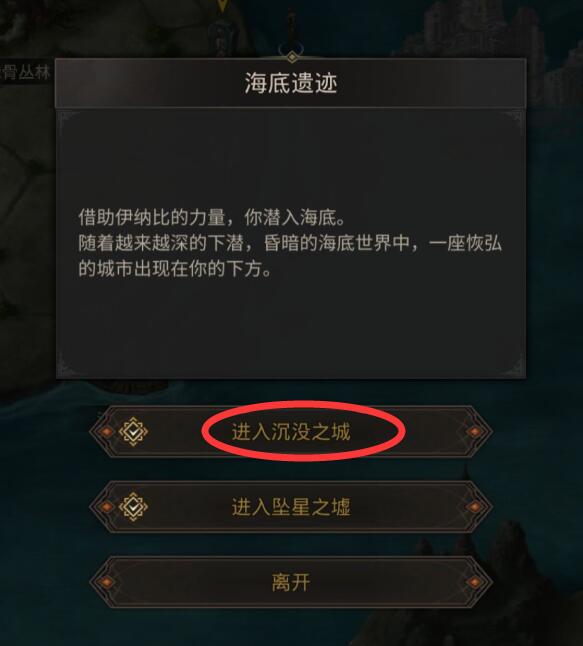Choose 进入沉没之城 option
This screenshot has width=583, height=646.
tap(291, 431)
